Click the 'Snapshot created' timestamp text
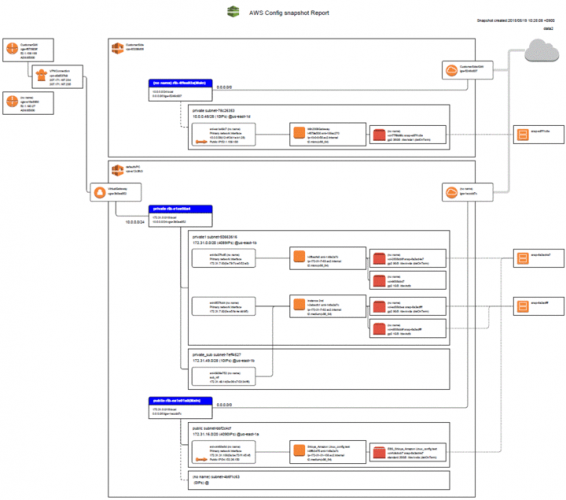 point(515,21)
